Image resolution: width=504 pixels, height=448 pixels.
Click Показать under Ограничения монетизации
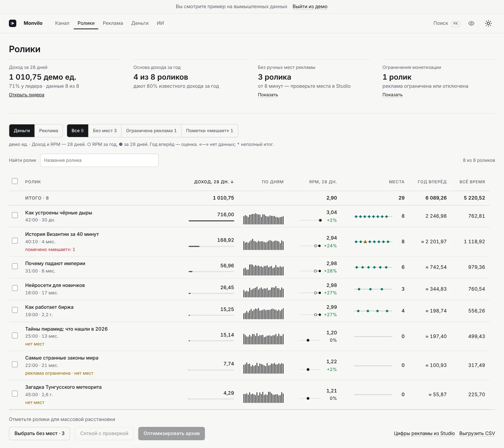pyautogui.click(x=392, y=95)
